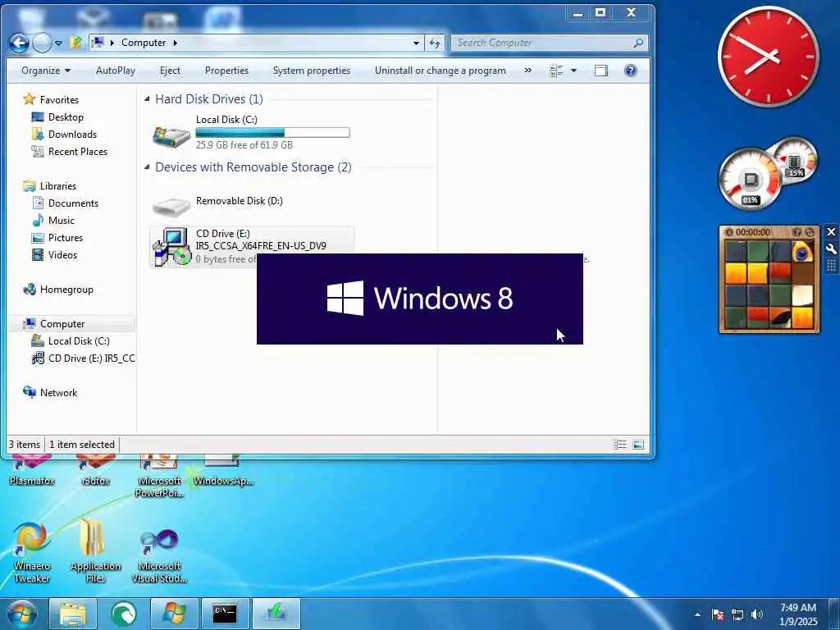
Task: Click the network tray icon
Action: 737,614
